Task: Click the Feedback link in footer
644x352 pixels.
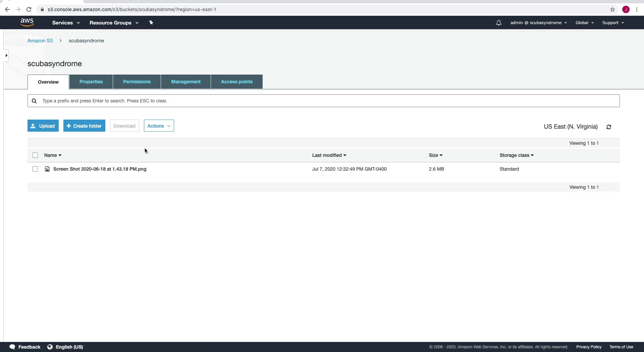Action: 29,347
